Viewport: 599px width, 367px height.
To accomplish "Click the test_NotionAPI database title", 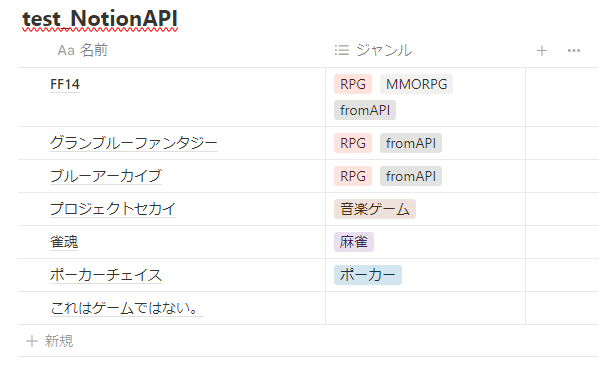I will [x=100, y=18].
